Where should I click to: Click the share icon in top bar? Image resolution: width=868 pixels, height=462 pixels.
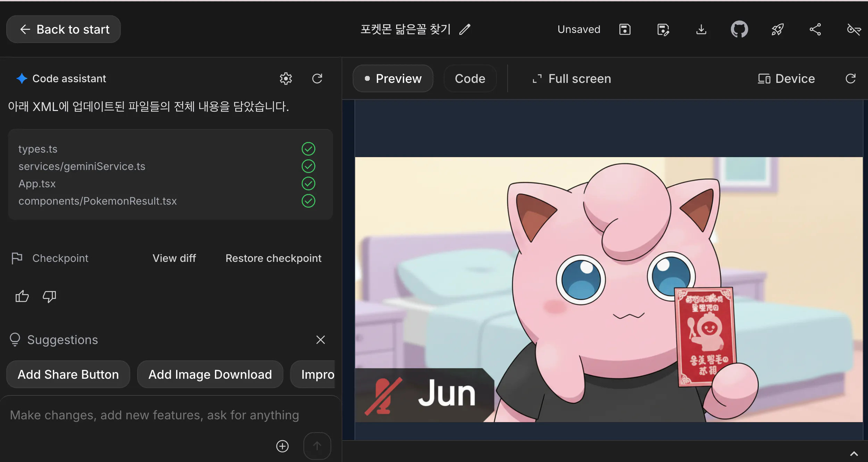tap(815, 29)
